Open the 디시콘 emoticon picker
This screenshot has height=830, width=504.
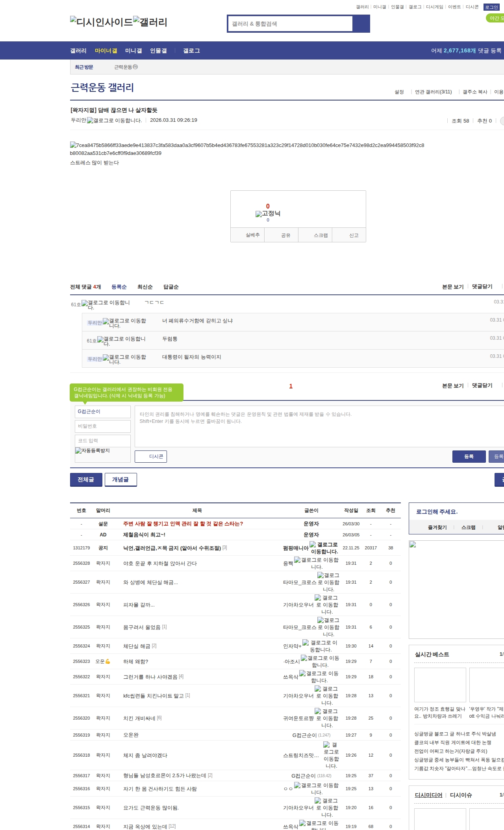tap(151, 456)
